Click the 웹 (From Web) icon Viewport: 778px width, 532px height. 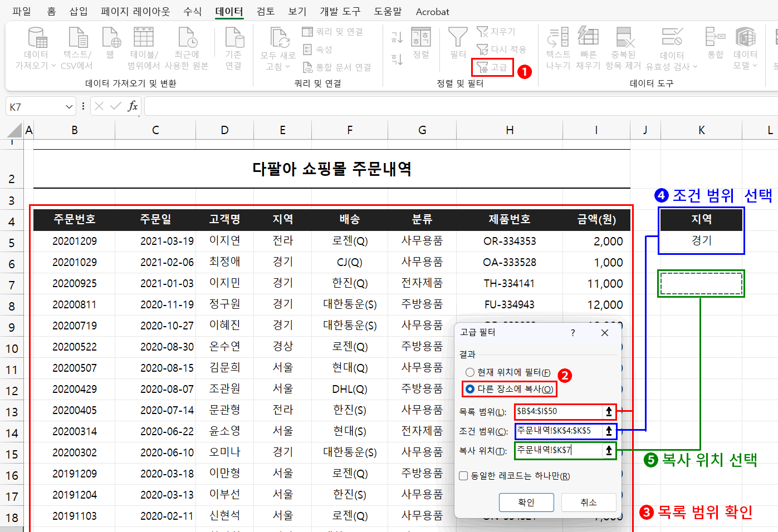point(111,37)
